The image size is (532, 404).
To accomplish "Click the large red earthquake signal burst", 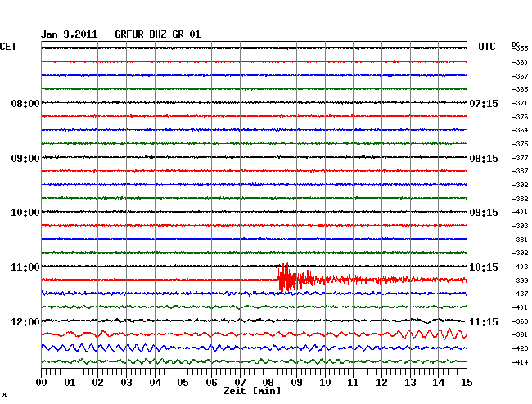I will [288, 279].
